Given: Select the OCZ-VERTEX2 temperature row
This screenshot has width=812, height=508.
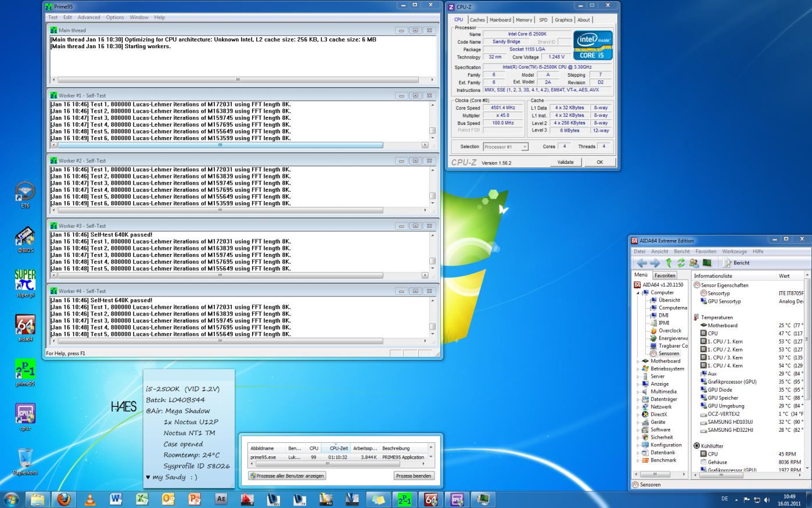Looking at the screenshot, I should pos(723,414).
